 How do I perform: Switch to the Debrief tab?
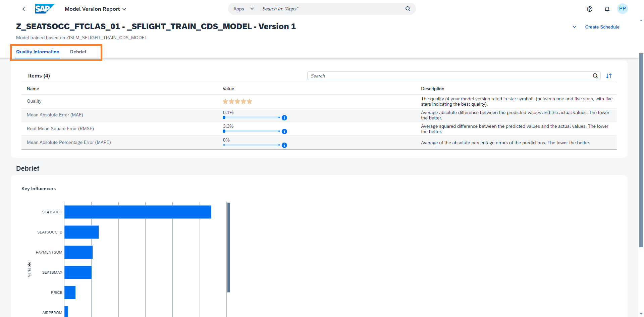coord(78,52)
